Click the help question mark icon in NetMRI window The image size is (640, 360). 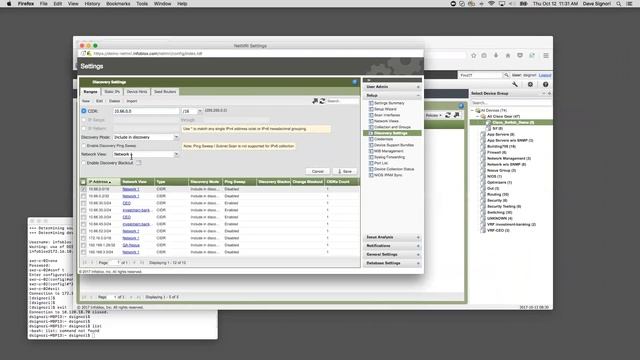coord(545,84)
